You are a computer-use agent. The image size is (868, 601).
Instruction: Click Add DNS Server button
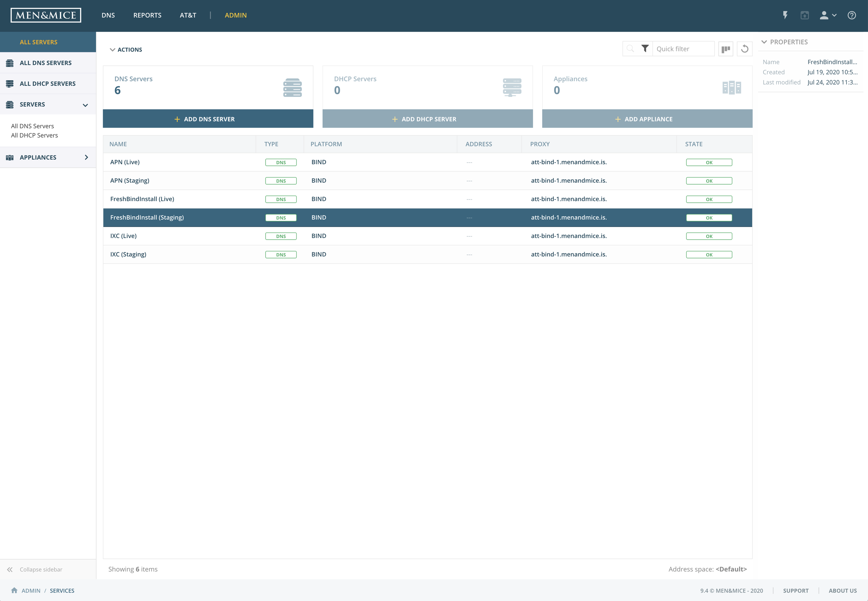[208, 119]
